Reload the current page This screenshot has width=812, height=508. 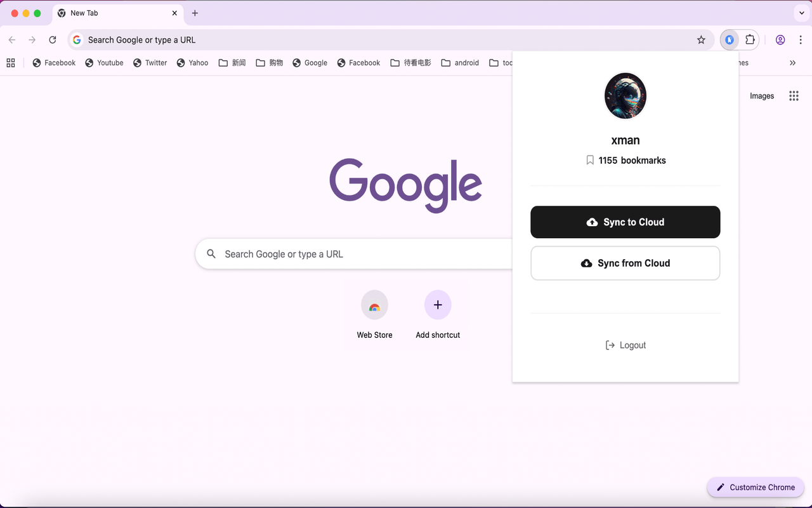tap(53, 40)
